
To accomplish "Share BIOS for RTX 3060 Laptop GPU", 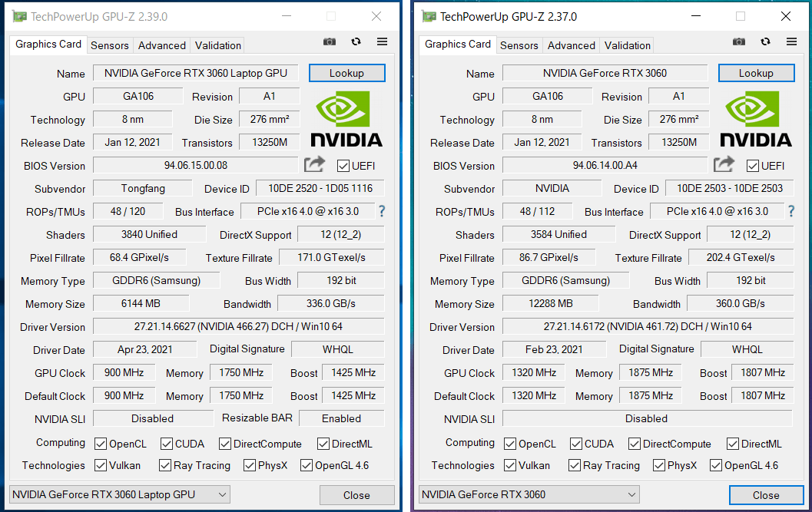I will pyautogui.click(x=314, y=164).
